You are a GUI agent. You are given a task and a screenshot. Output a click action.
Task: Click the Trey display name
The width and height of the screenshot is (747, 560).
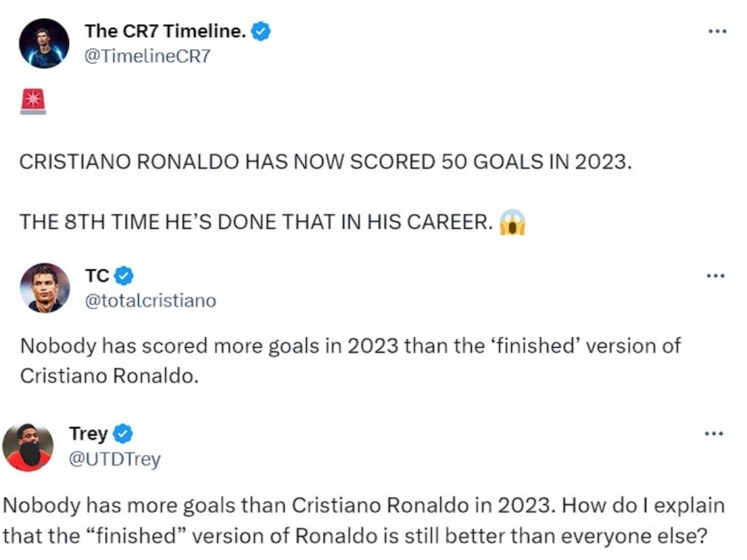(x=89, y=434)
